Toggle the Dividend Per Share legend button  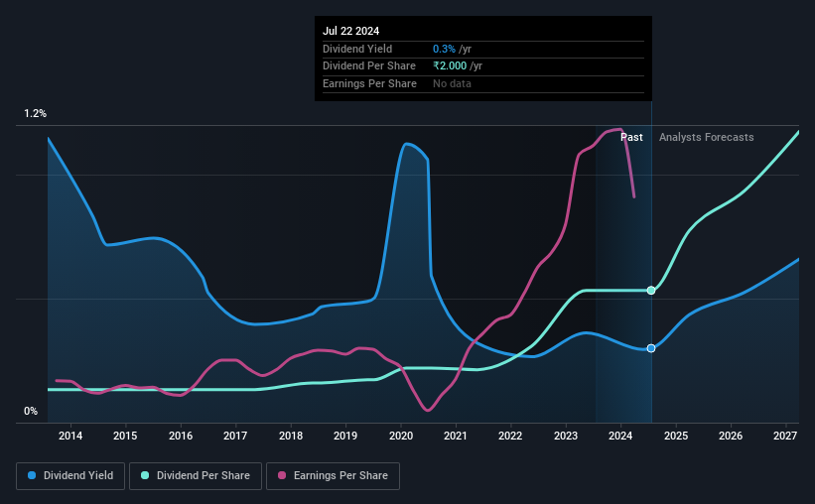[196, 476]
